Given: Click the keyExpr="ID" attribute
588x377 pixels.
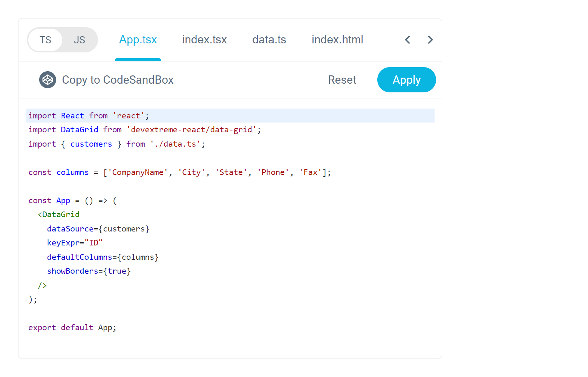Looking at the screenshot, I should pyautogui.click(x=74, y=242).
